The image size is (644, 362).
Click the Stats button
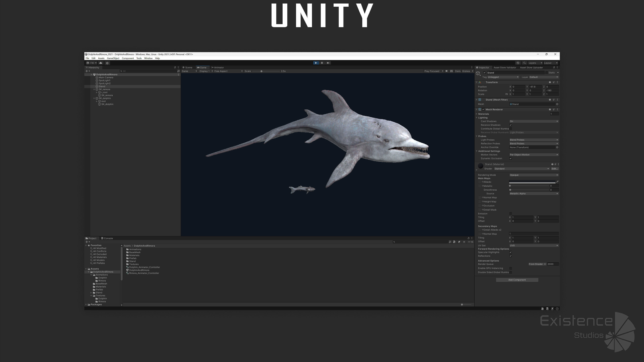point(458,71)
